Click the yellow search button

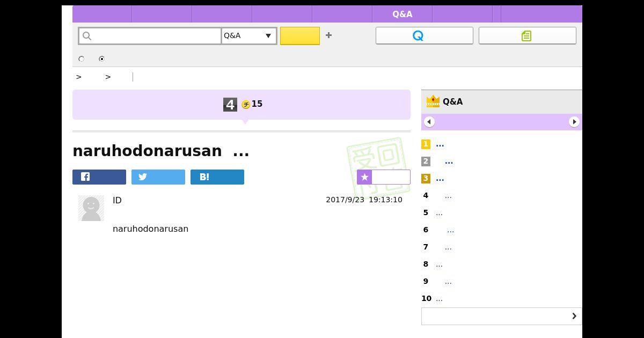[300, 36]
